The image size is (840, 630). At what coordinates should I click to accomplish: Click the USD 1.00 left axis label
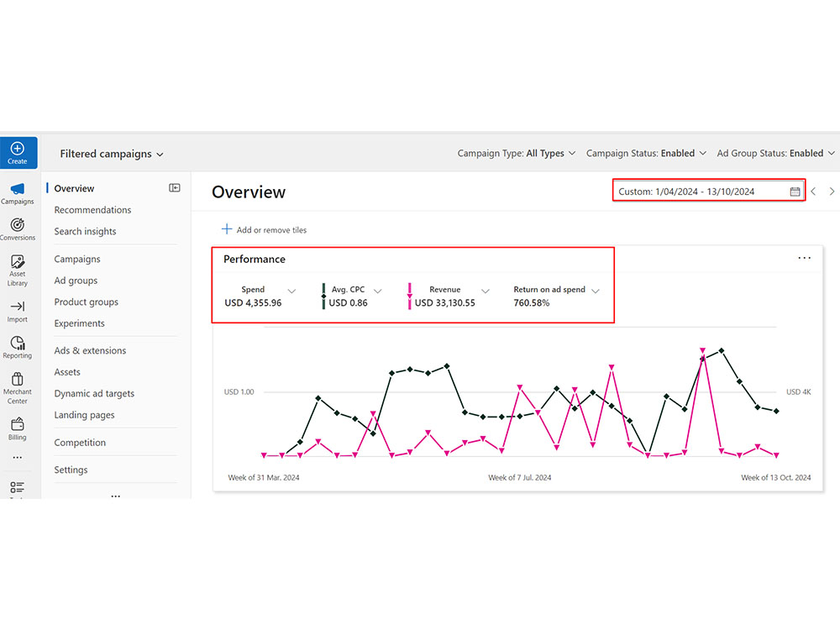[x=239, y=392]
